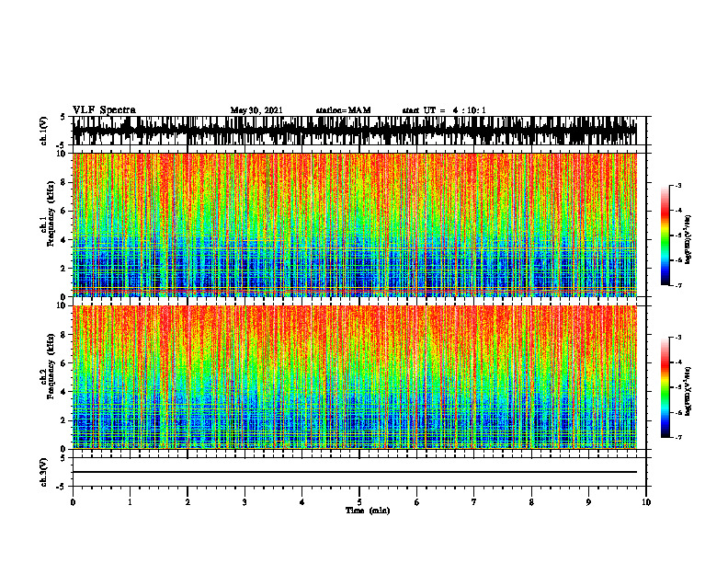Image resolution: width=728 pixels, height=563 pixels.
Task: Click inside the ch.2 frequency spectrogram
Action: click(x=355, y=377)
